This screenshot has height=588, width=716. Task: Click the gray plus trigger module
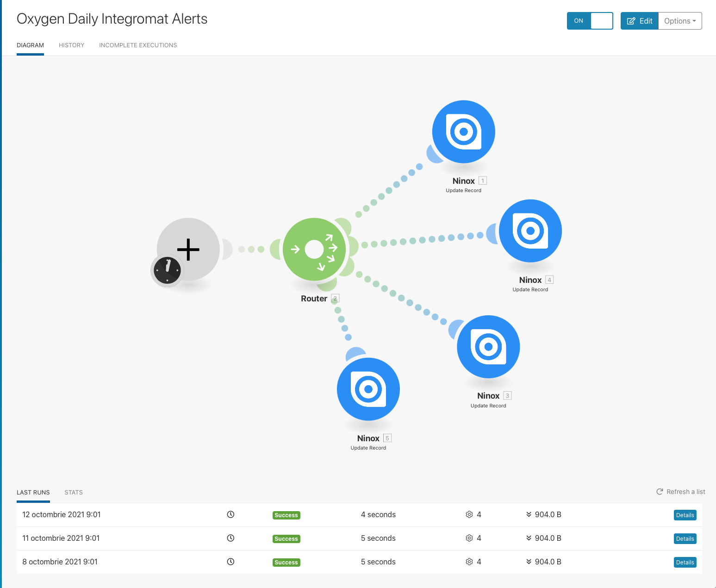coord(188,249)
